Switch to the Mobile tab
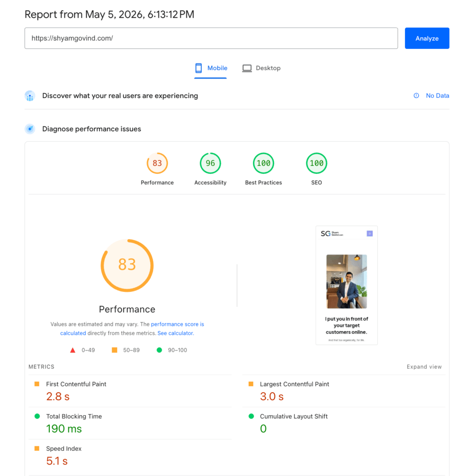 coord(211,68)
